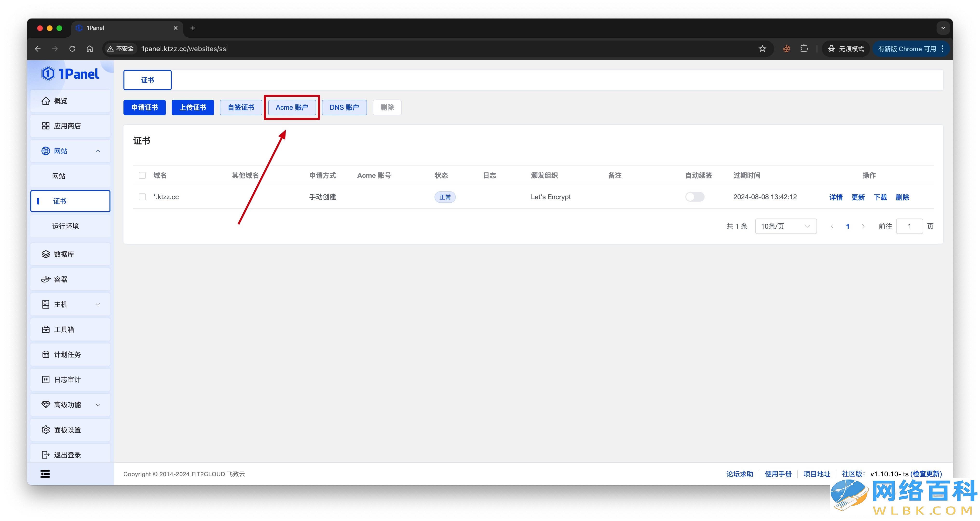Viewport: 980px width, 521px height.
Task: Open 面板设置 gear icon
Action: 46,430
